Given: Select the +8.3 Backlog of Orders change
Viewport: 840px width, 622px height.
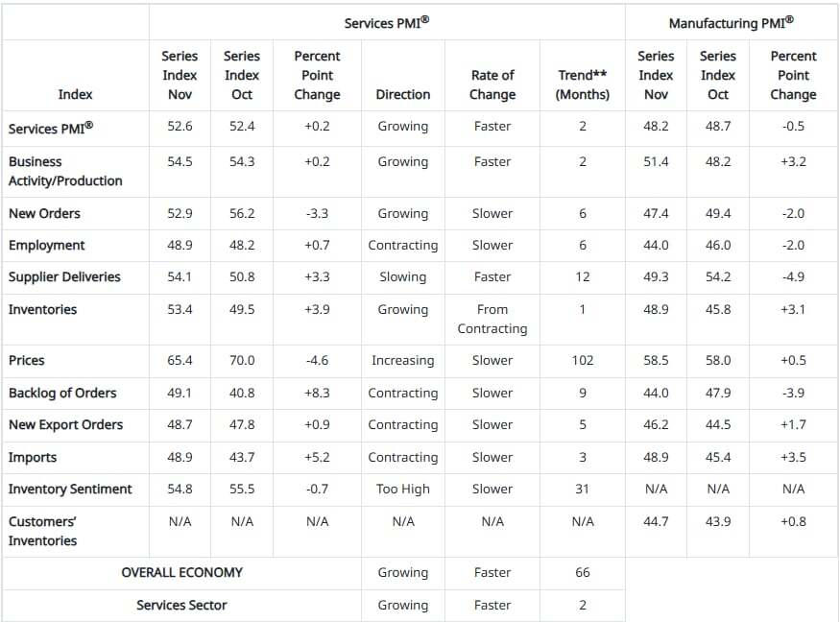Looking at the screenshot, I should [x=317, y=393].
